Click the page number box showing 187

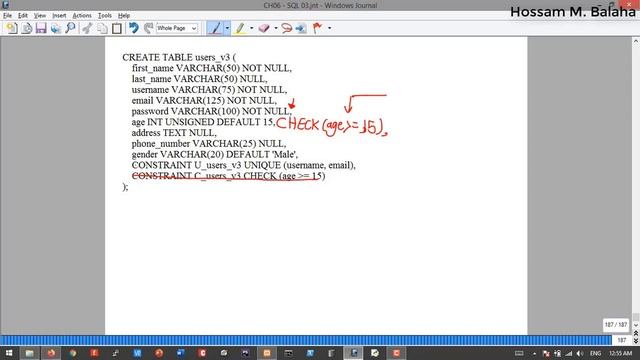[621, 340]
